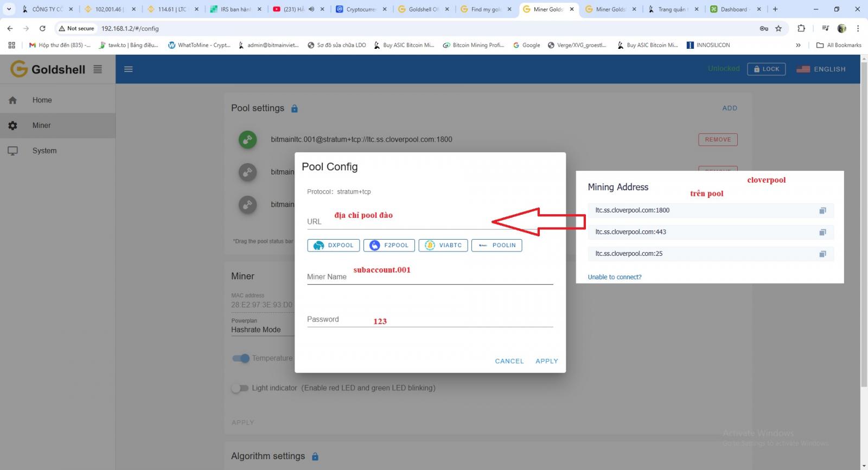The image size is (868, 470).
Task: Click APPLY in Pool Config dialog
Action: click(547, 361)
